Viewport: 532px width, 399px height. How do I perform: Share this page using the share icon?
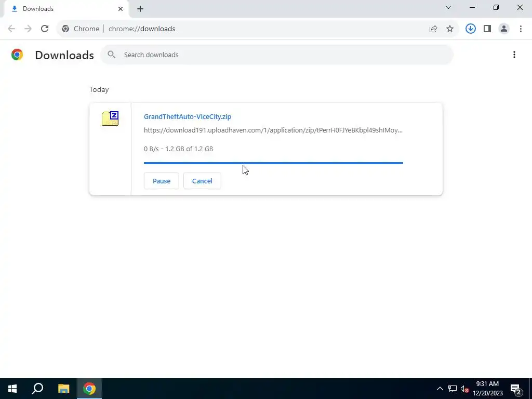coord(433,29)
